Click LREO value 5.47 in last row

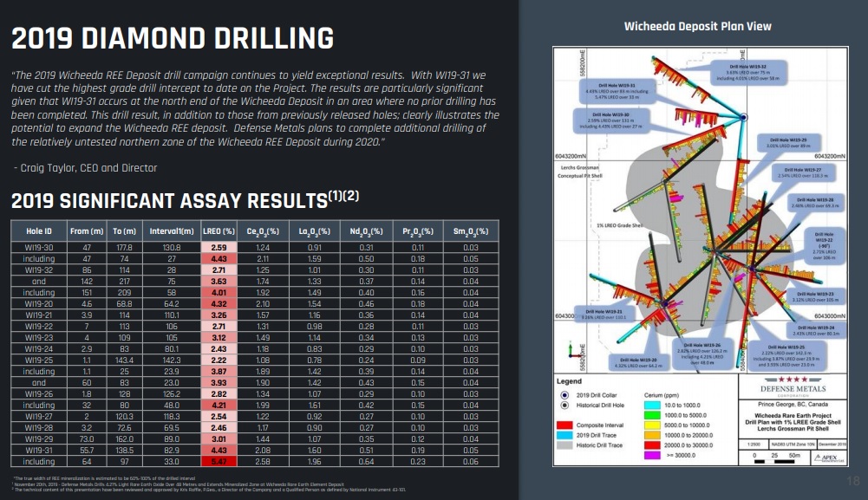pos(219,461)
